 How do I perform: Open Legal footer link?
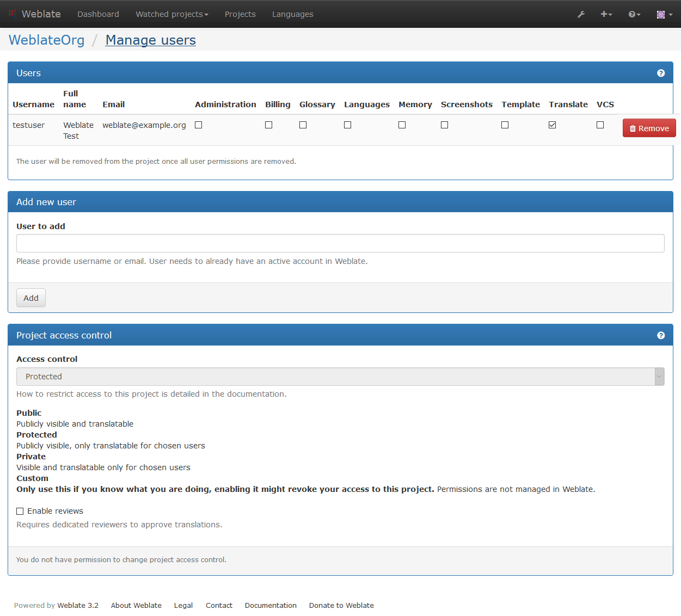pyautogui.click(x=183, y=606)
